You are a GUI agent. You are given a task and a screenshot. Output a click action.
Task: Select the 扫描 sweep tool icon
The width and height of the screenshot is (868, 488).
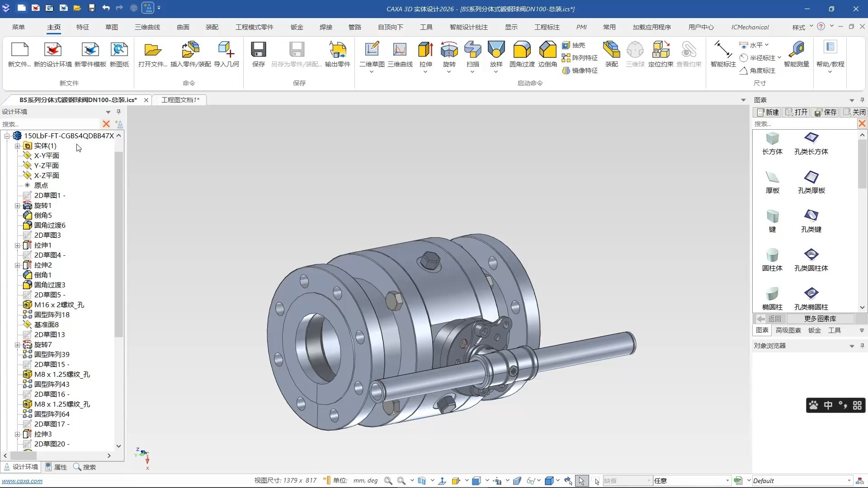click(472, 50)
